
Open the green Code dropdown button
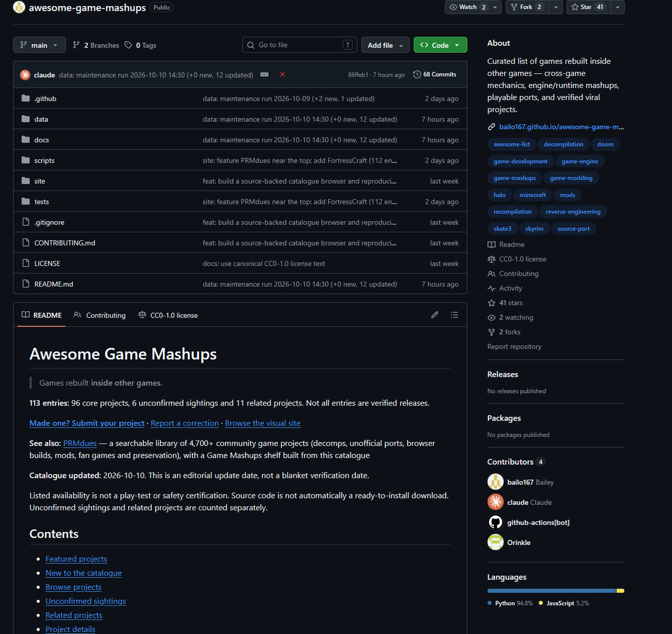(x=440, y=45)
